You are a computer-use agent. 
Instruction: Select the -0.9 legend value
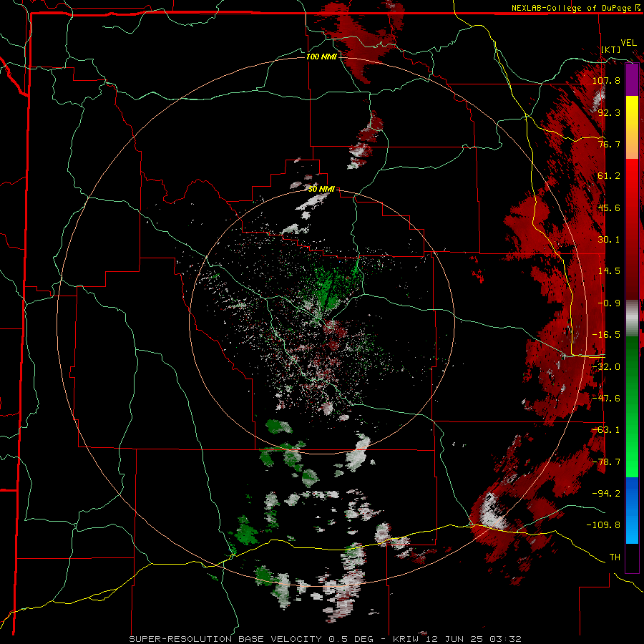(x=609, y=303)
